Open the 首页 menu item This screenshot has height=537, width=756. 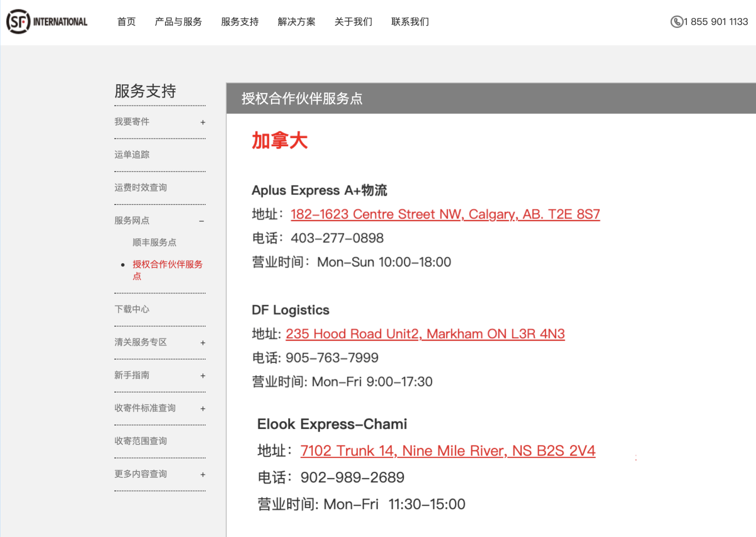coord(126,22)
